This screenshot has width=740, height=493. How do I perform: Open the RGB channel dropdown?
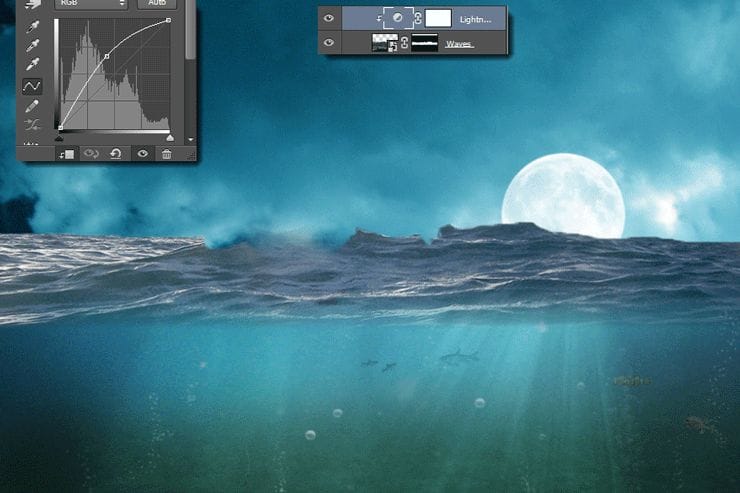(91, 4)
